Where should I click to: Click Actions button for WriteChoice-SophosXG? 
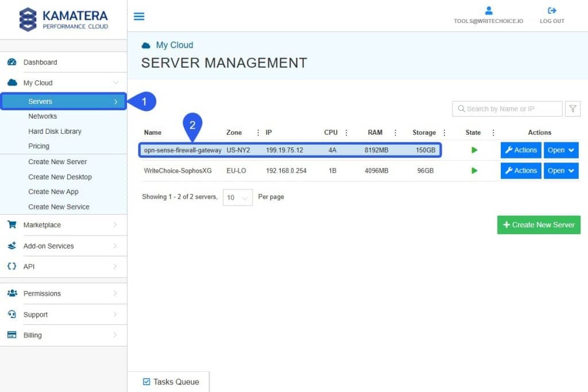tap(521, 170)
